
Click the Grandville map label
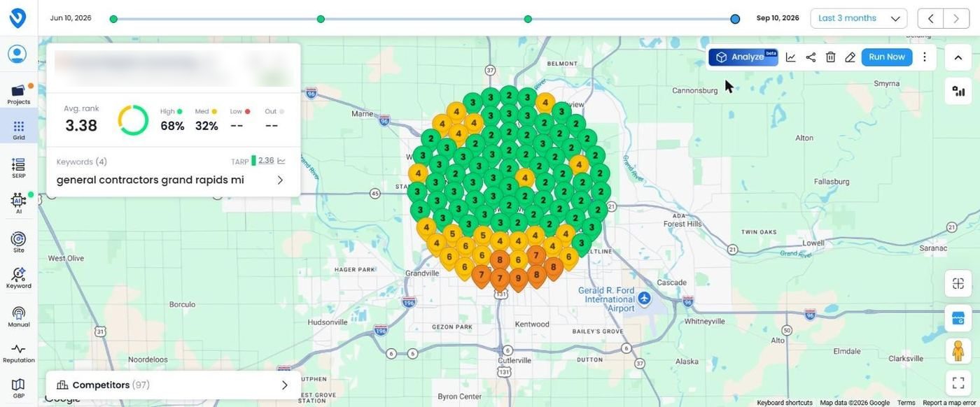pyautogui.click(x=421, y=273)
